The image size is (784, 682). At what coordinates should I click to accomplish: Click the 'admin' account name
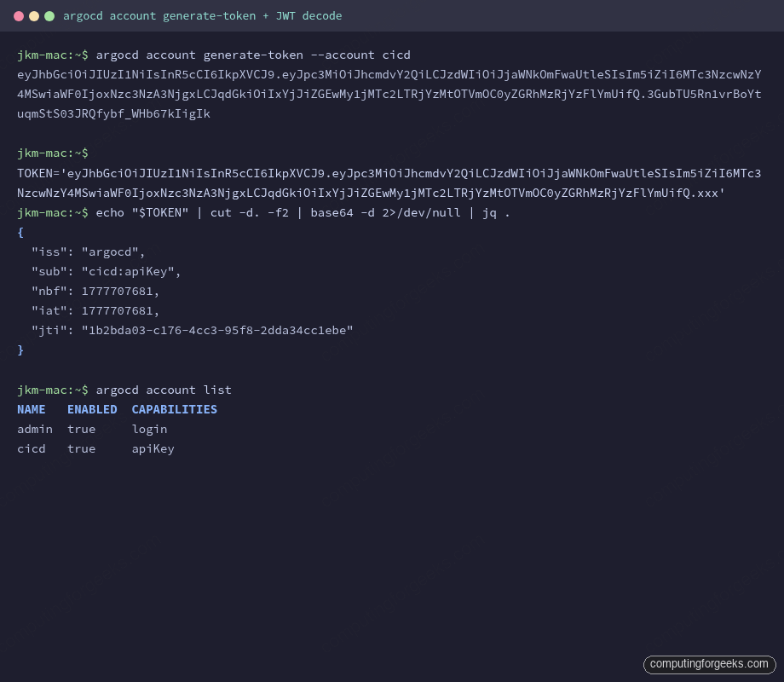[34, 430]
